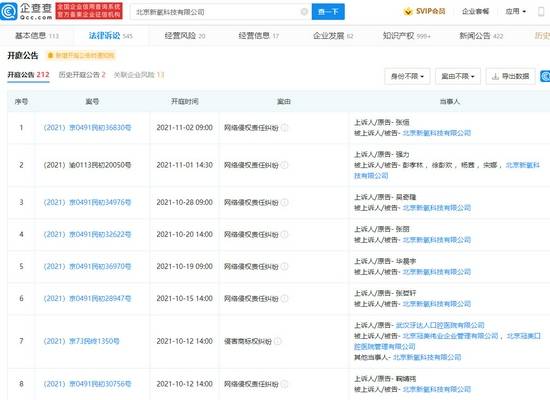The height and width of the screenshot is (400, 550).
Task: Open the 新闻公告 tab
Action: [481, 36]
